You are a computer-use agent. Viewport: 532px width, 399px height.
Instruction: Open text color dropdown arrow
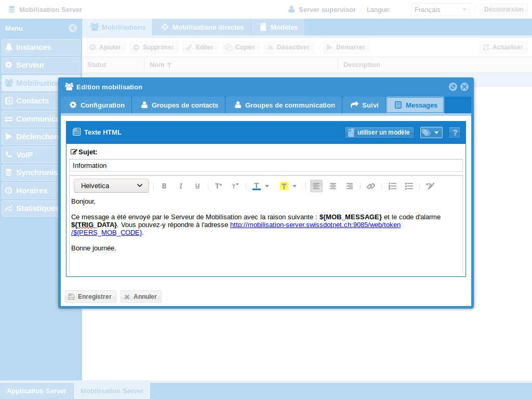click(x=267, y=186)
